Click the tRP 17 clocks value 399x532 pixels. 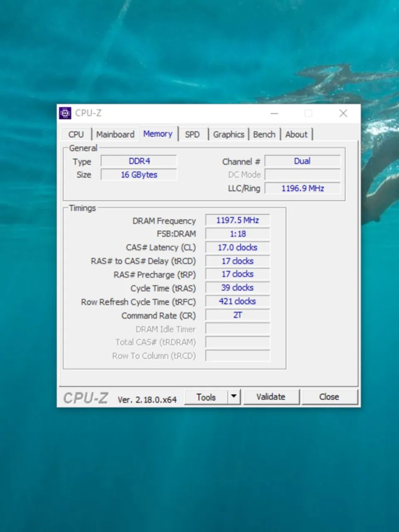pyautogui.click(x=238, y=274)
